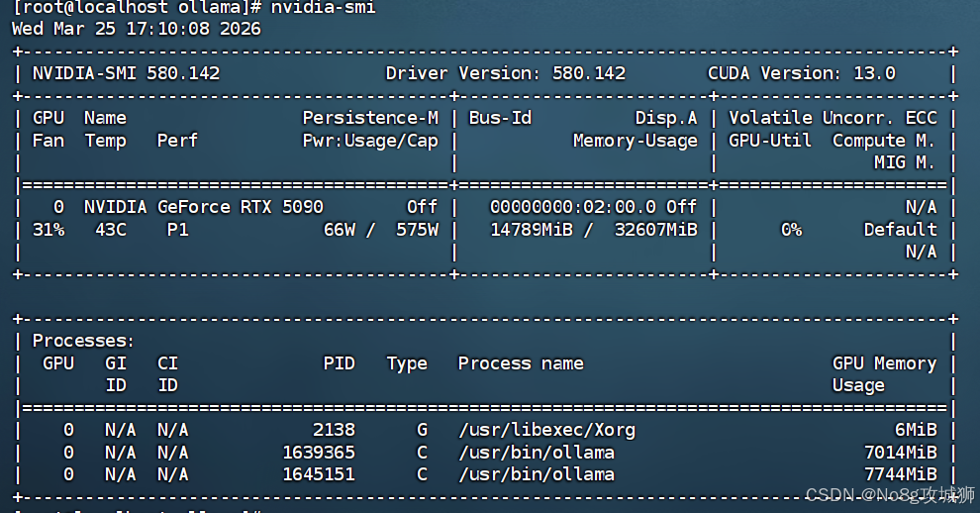Click PID '1639365'
This screenshot has height=513, width=980.
point(318,453)
